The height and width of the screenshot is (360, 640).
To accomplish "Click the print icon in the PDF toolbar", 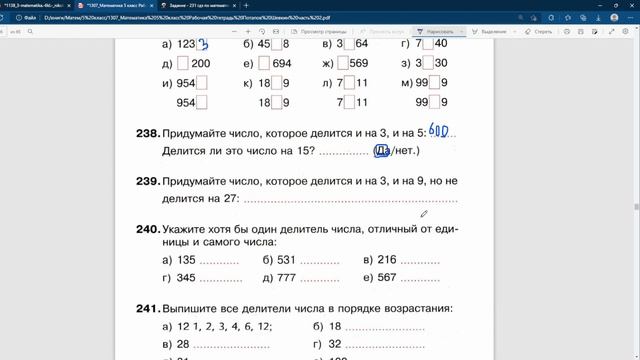I will tap(567, 31).
